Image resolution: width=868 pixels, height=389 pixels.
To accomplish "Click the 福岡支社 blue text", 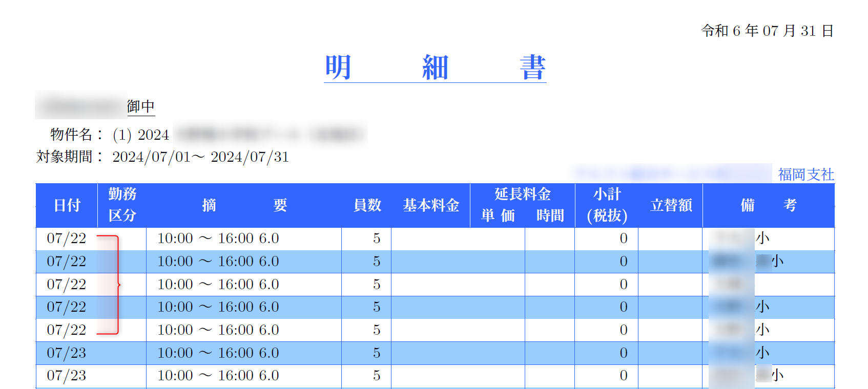I will coord(805,175).
